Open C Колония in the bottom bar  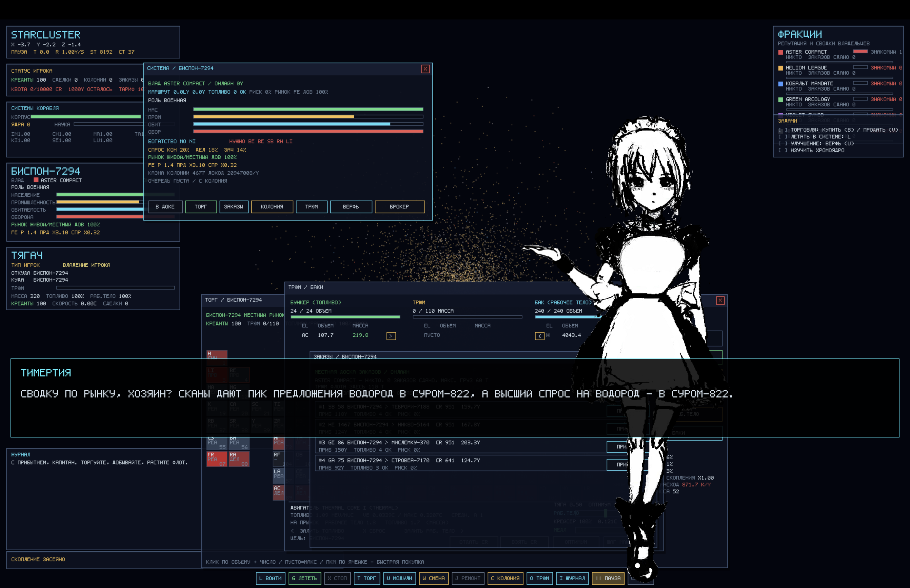pos(505,579)
